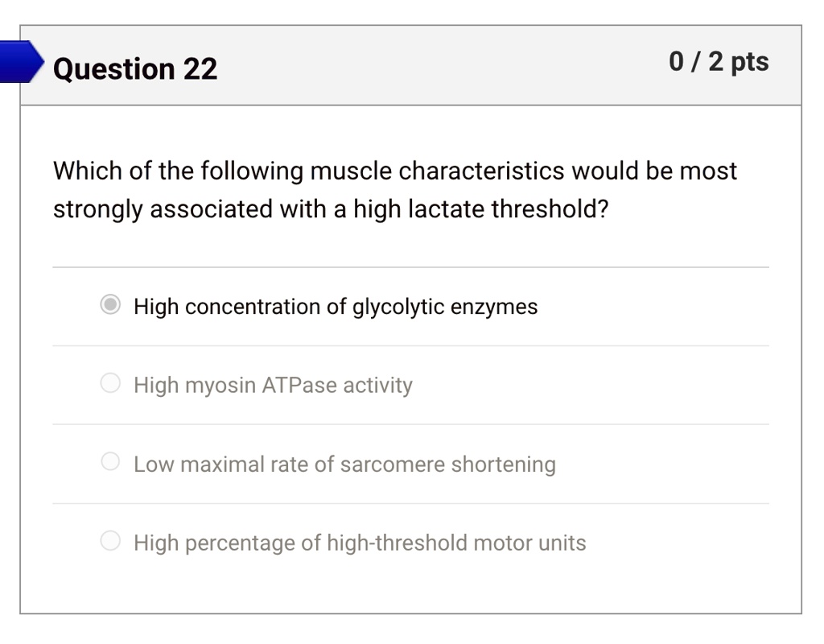Click the word Question in the header
The height and width of the screenshot is (644, 824).
click(114, 69)
